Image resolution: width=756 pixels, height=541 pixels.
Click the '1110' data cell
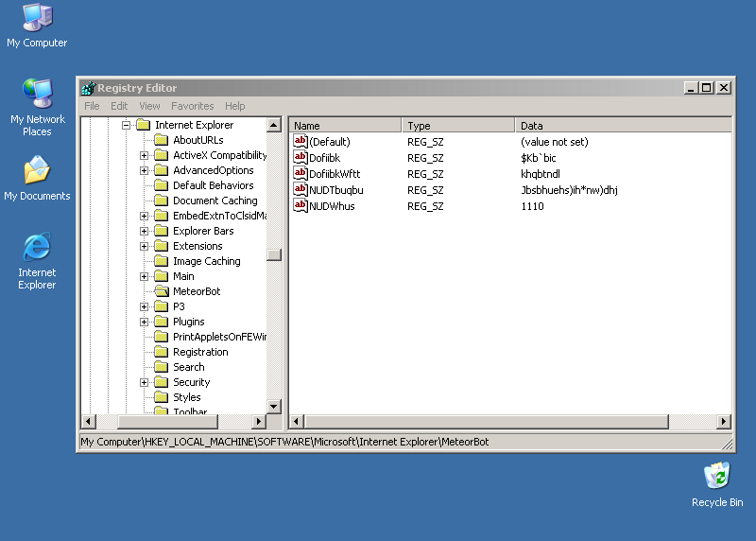tap(532, 206)
